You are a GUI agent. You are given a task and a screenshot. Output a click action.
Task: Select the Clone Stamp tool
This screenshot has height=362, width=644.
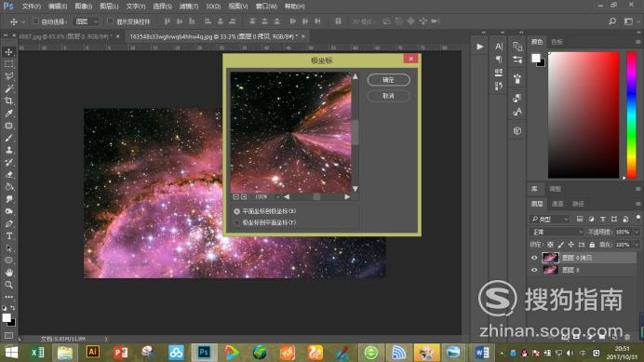8,151
